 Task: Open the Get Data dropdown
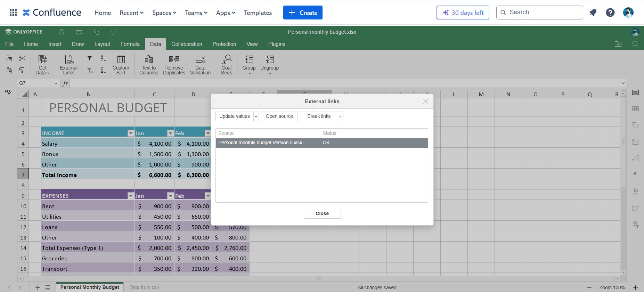tap(42, 64)
